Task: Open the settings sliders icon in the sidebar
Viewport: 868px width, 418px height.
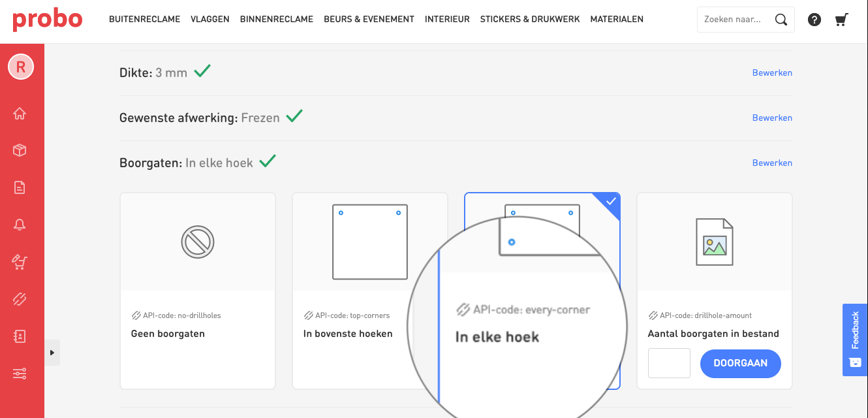Action: pos(20,374)
